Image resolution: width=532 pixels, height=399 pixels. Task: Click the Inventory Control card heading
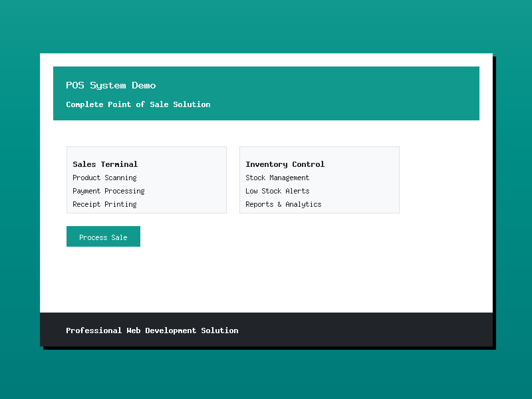(x=285, y=164)
